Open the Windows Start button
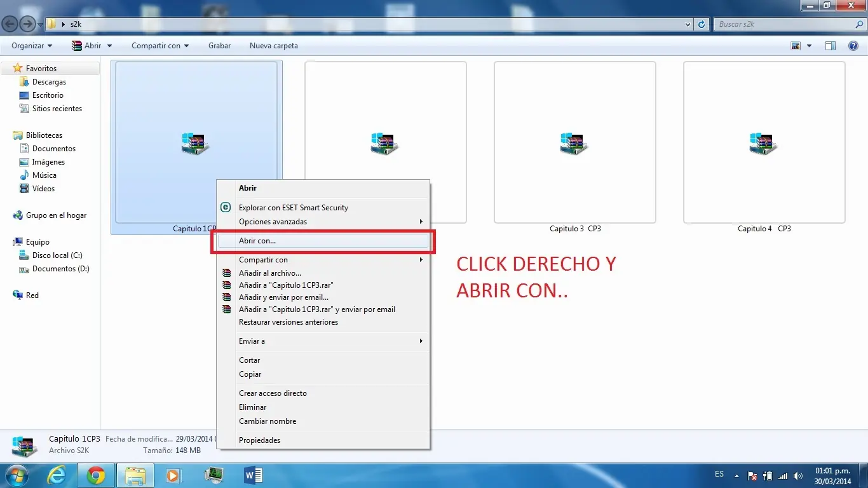The width and height of the screenshot is (868, 488). coord(17,475)
